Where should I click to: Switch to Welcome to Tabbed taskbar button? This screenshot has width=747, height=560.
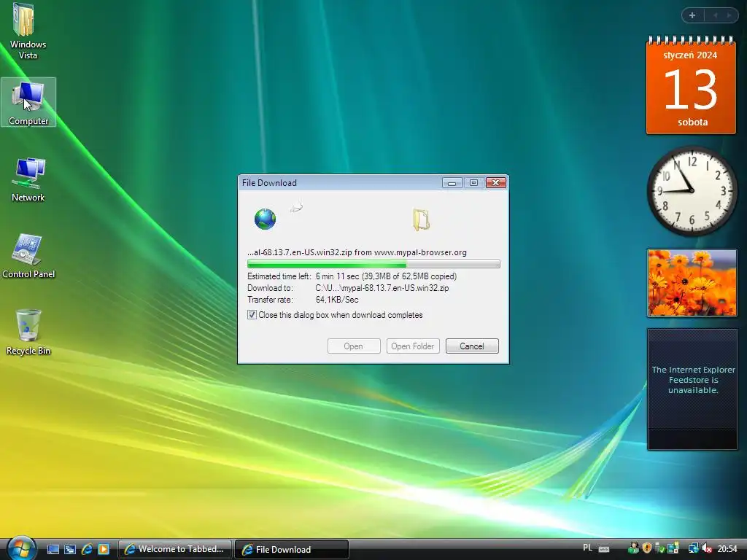click(x=175, y=549)
